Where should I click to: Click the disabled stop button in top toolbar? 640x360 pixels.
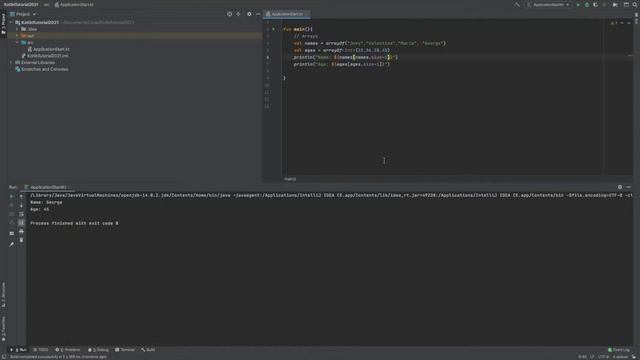(604, 4)
